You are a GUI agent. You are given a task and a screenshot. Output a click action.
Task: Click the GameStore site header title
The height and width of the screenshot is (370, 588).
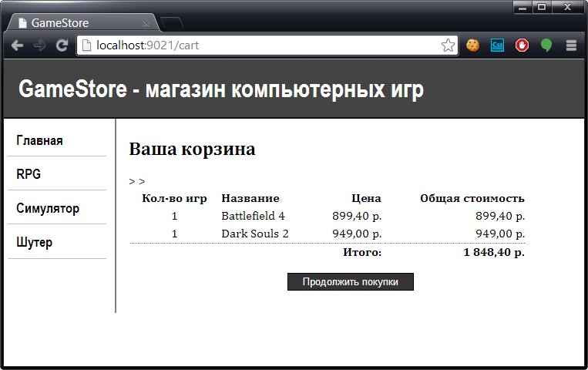coord(221,89)
